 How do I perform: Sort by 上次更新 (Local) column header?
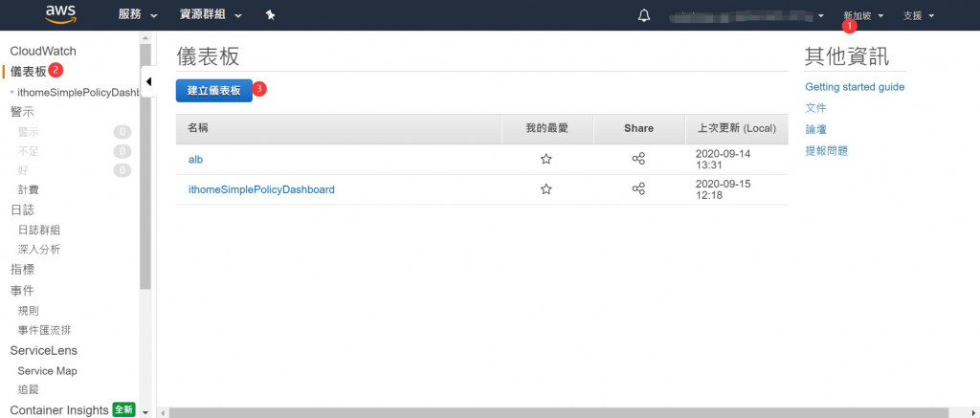pos(737,129)
